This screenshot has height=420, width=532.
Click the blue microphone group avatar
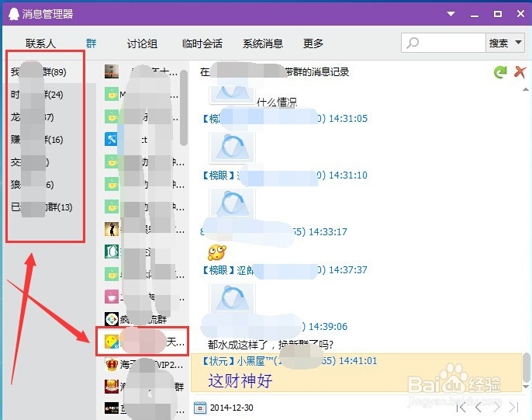[111, 139]
